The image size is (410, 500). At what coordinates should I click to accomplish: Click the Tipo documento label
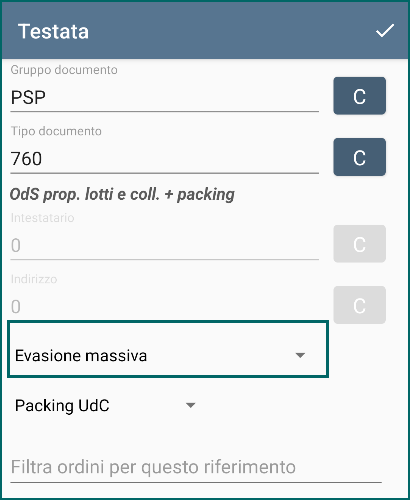(56, 131)
